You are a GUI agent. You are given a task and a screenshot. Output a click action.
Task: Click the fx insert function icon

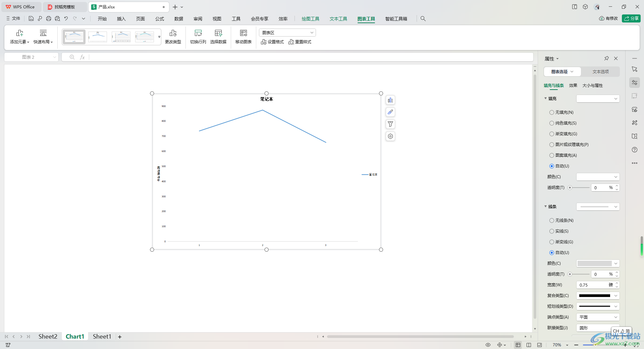click(82, 57)
